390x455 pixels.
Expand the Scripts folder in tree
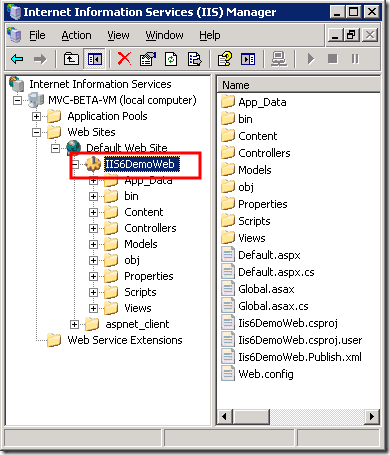point(93,292)
